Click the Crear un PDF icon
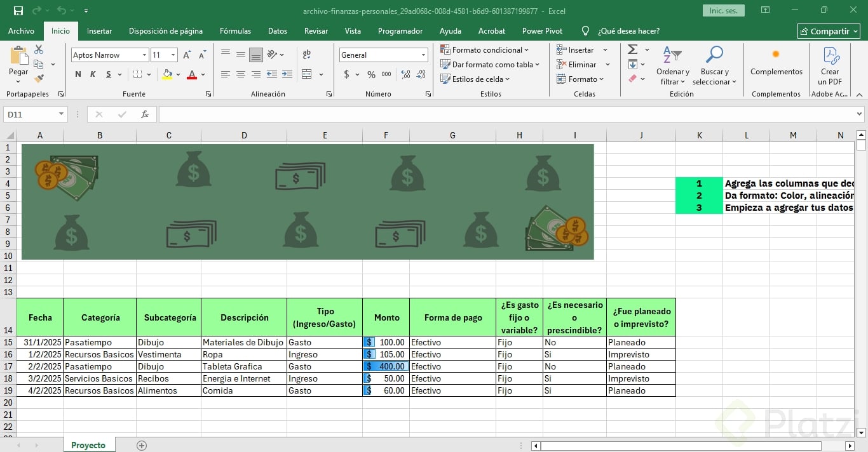 click(830, 67)
